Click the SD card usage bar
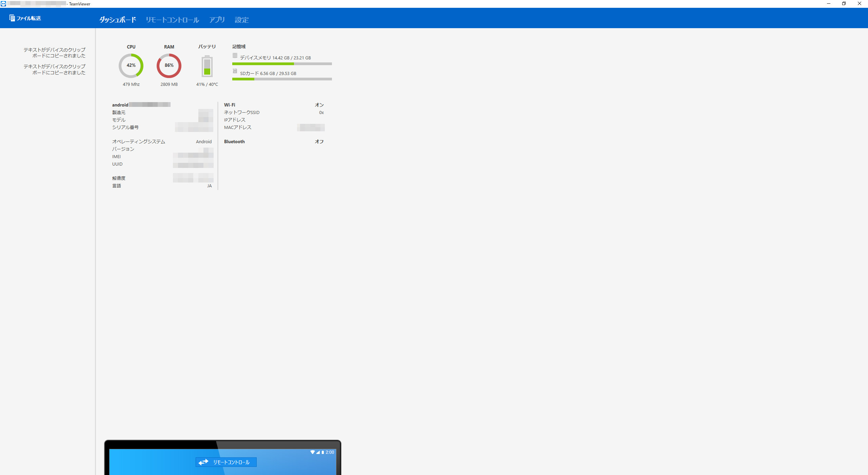The width and height of the screenshot is (868, 475). (x=282, y=79)
